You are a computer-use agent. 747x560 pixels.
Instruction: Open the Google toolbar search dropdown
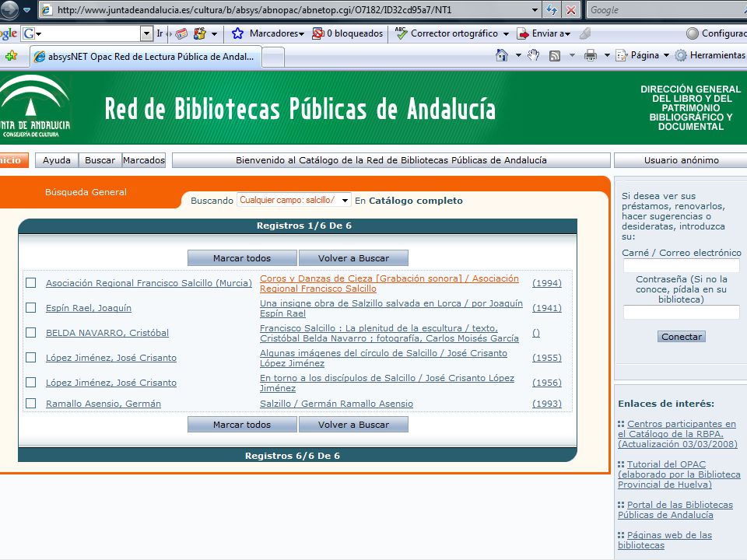147,33
